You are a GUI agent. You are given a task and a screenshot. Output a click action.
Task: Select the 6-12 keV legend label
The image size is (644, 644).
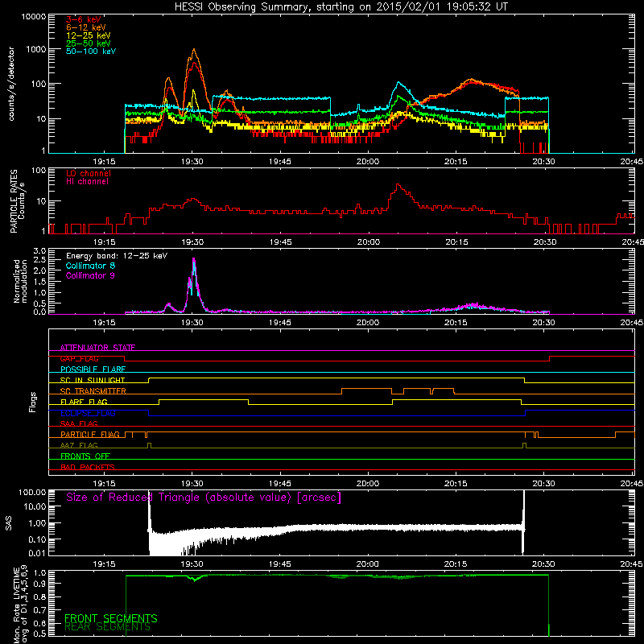point(86,27)
